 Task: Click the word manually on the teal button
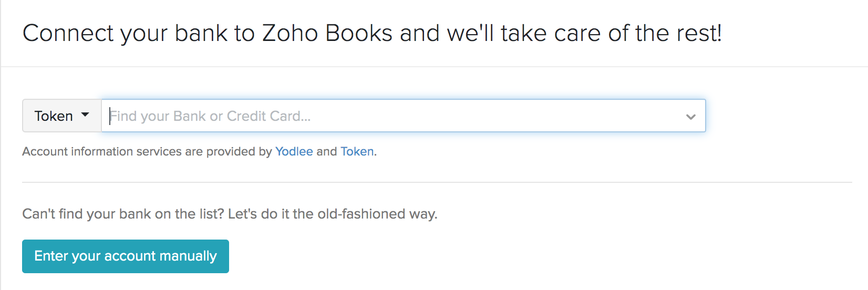pos(188,256)
